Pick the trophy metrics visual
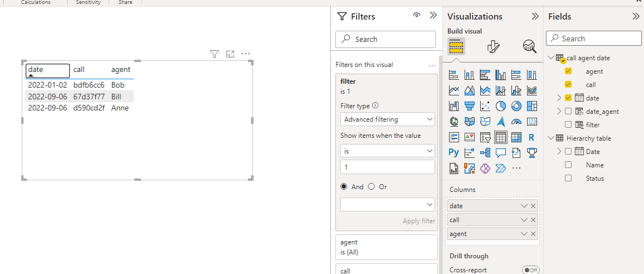Screen dimensions: 644x274 [531, 153]
